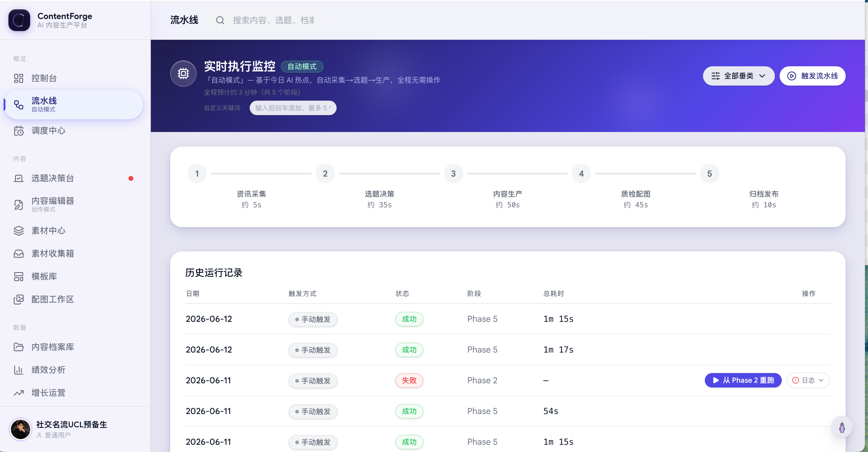868x452 pixels.
Task: Click the 触发方式 column header
Action: [x=302, y=293]
